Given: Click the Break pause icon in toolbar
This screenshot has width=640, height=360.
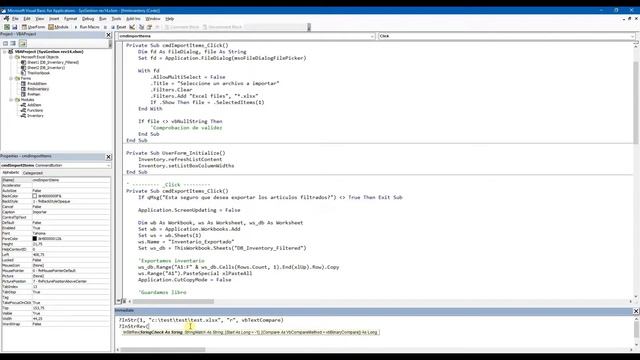Looking at the screenshot, I should pyautogui.click(x=105, y=27).
